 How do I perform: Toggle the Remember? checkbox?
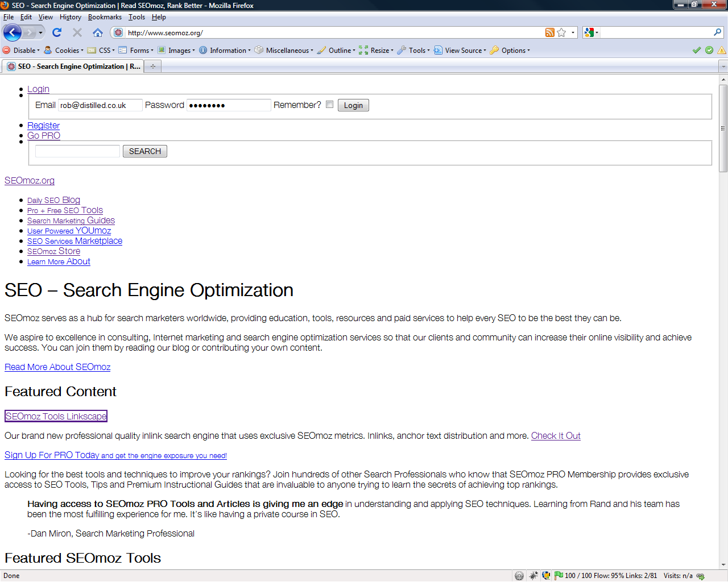(x=329, y=105)
